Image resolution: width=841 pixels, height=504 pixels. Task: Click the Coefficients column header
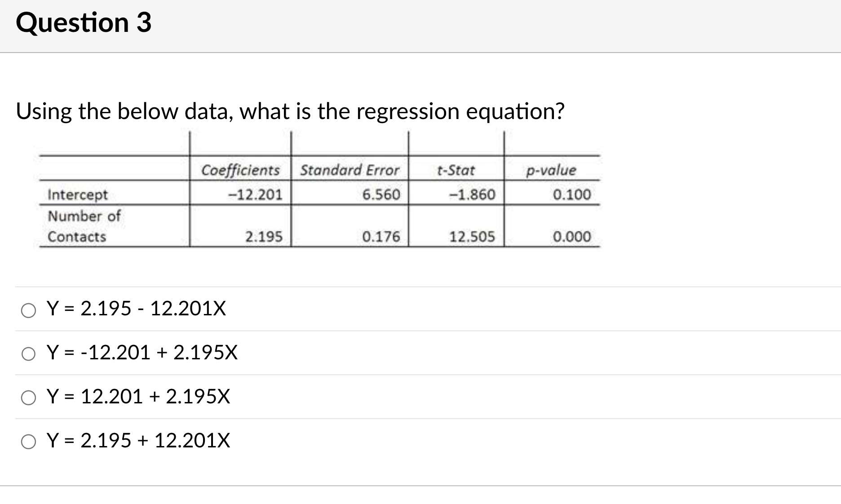coord(241,170)
